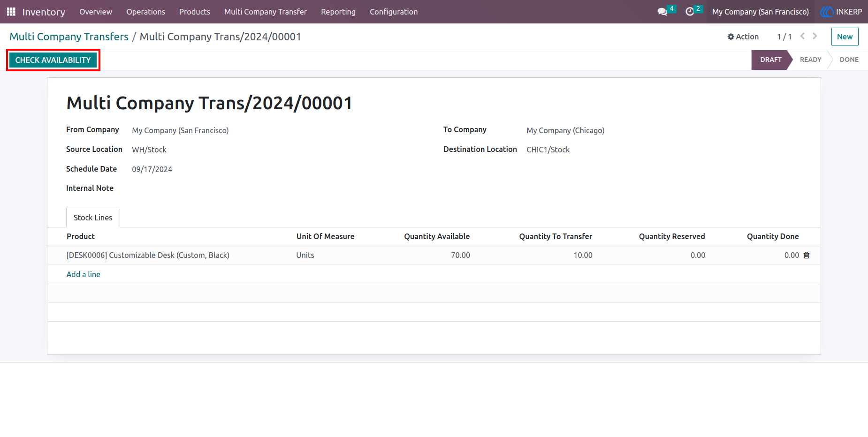This screenshot has height=437, width=868.
Task: Open the activities clock icon
Action: tap(690, 12)
